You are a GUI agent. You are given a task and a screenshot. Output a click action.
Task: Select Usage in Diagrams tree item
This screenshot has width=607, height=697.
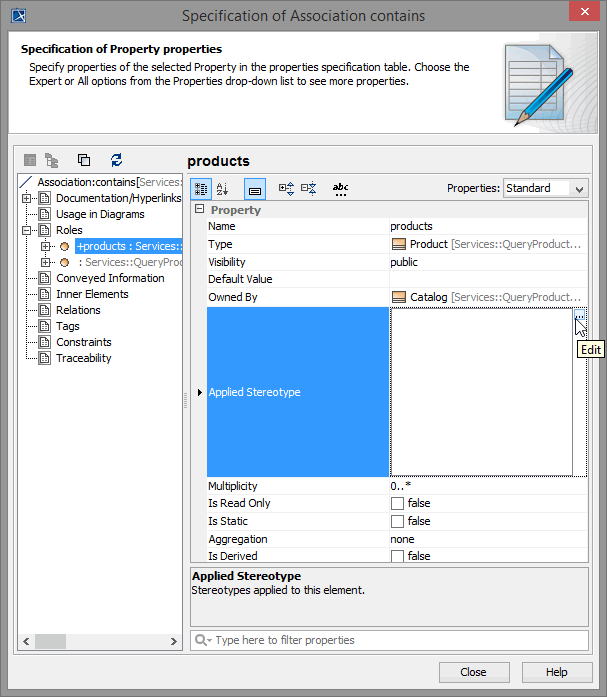coord(99,214)
